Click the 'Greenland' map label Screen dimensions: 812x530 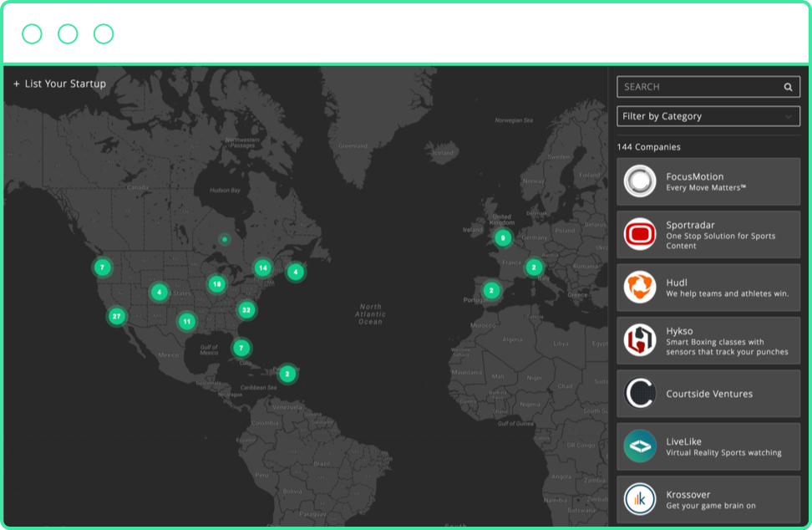(x=353, y=146)
